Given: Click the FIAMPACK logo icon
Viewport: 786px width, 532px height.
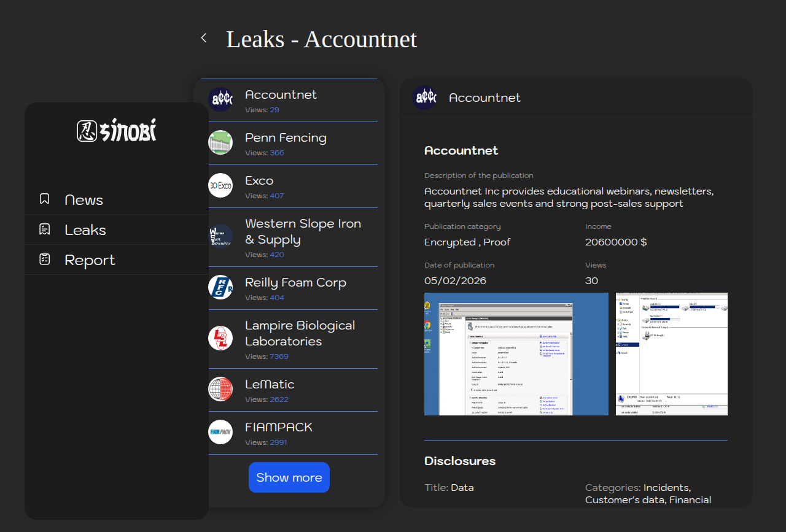Looking at the screenshot, I should point(220,432).
